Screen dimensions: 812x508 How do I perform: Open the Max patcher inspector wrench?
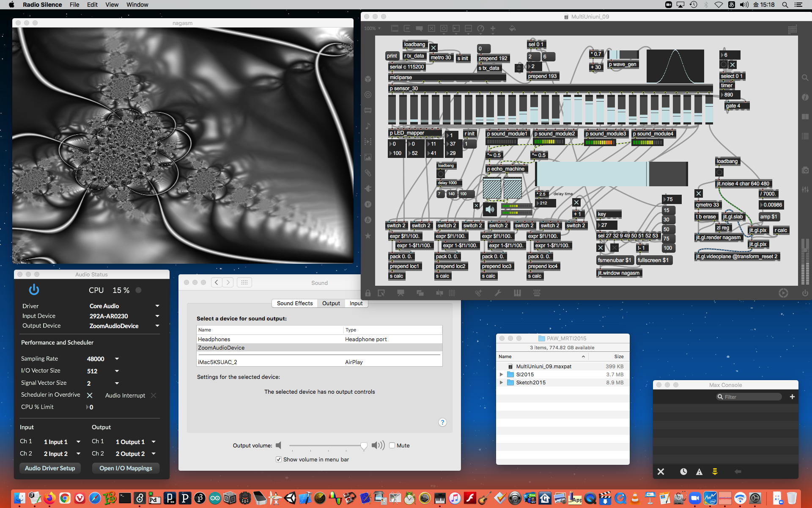coord(498,293)
